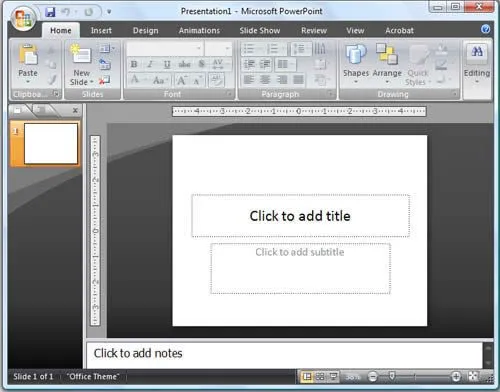
Task: Open the Columns dropdown in the Paragraph group
Action: point(285,64)
